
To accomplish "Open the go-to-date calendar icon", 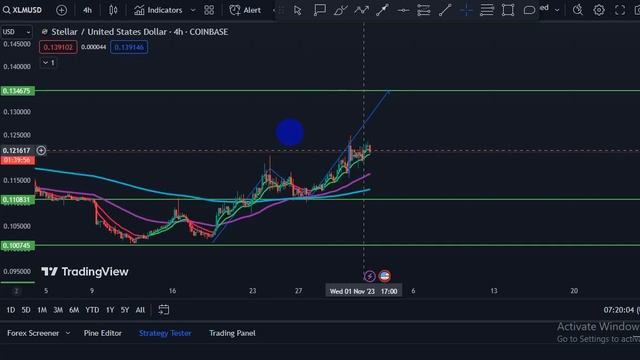I will click(x=164, y=310).
